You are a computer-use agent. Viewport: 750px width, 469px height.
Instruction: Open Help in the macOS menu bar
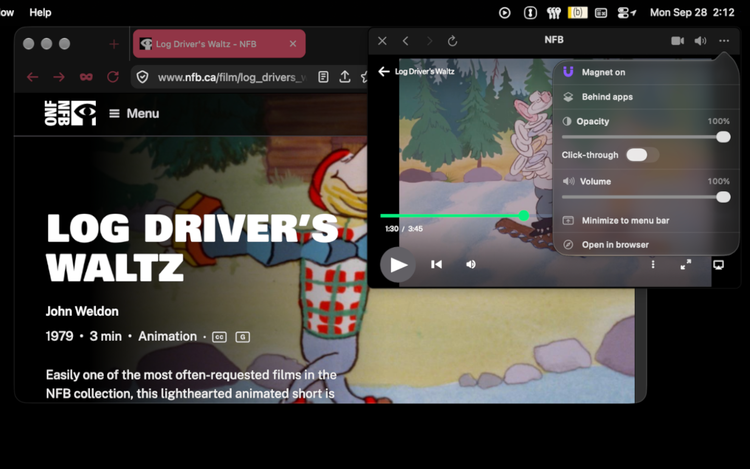(40, 12)
